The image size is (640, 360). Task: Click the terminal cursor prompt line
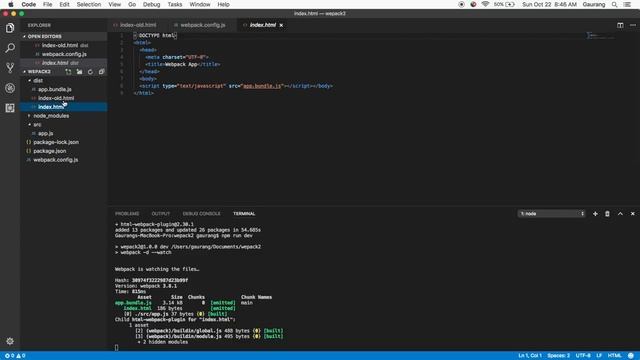coord(117,347)
